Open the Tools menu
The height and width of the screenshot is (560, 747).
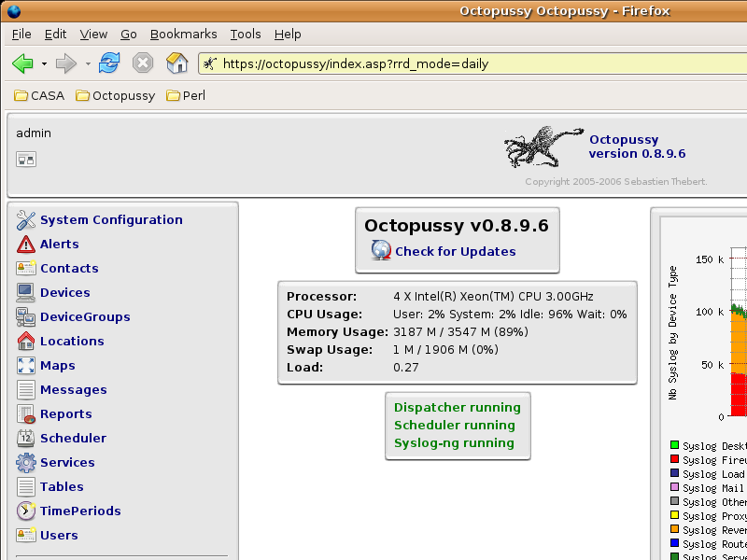[246, 35]
